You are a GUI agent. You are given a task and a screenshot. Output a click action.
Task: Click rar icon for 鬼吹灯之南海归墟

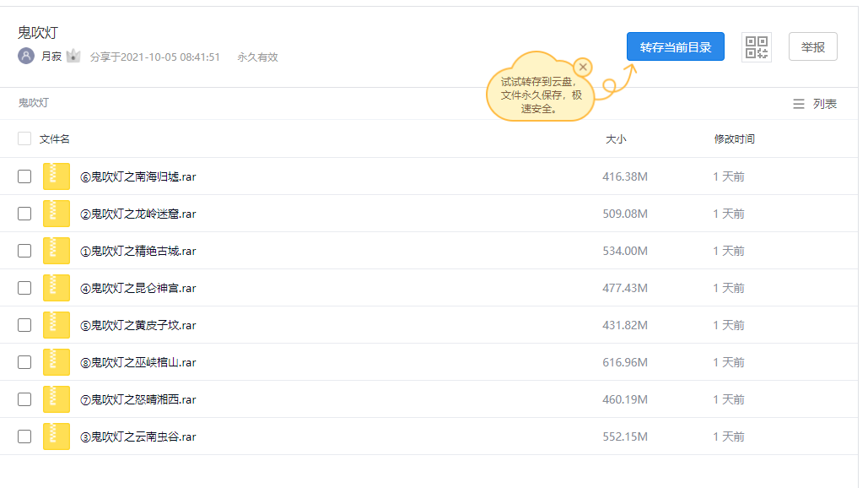[57, 176]
